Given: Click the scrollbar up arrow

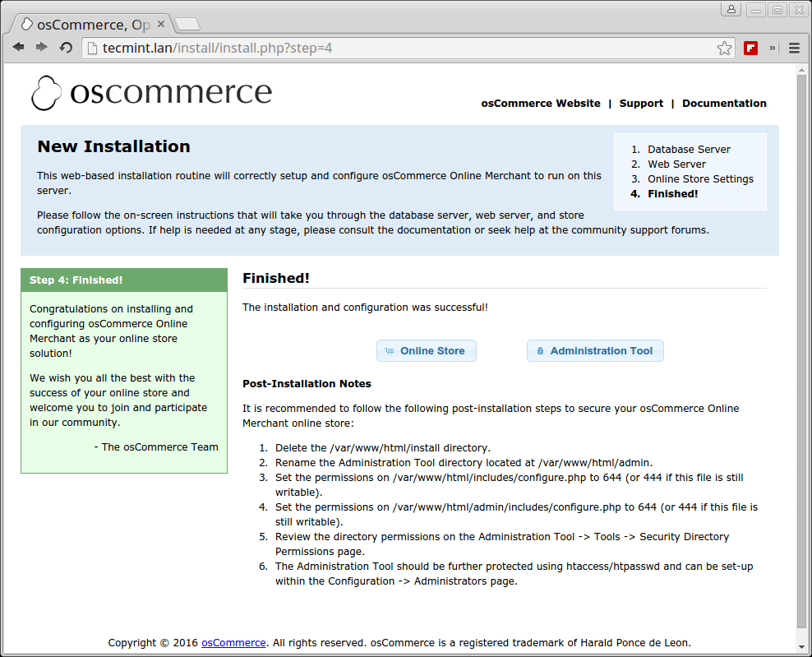Looking at the screenshot, I should (801, 69).
